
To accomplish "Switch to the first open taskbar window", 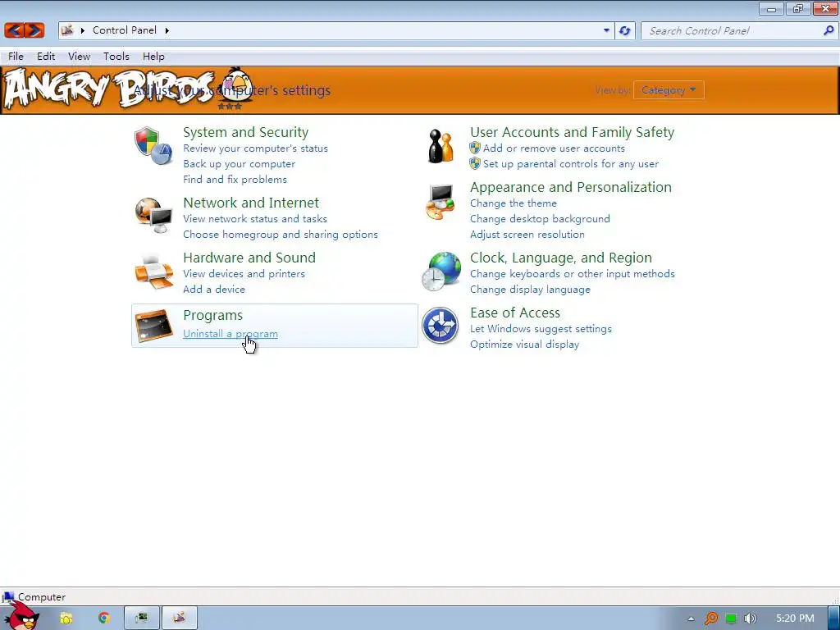I will (141, 619).
